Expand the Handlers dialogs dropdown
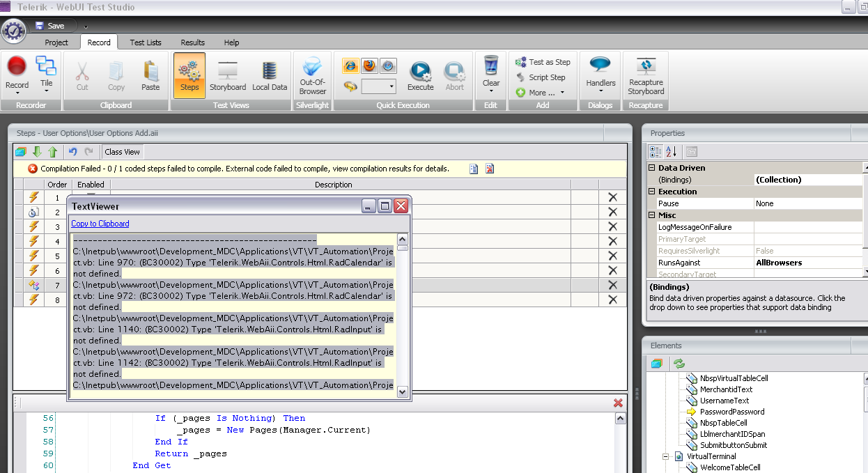Screen dimensions: 868x473 point(600,92)
